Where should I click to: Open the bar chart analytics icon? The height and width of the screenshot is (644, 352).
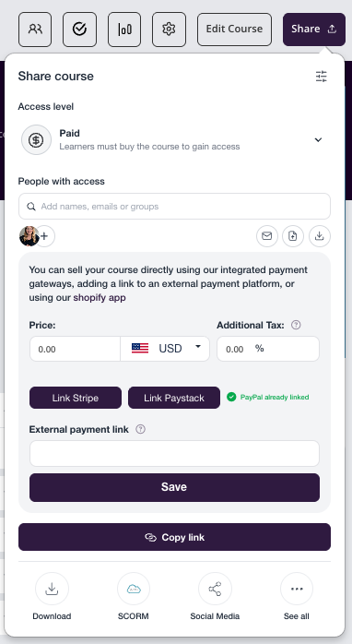tap(124, 30)
